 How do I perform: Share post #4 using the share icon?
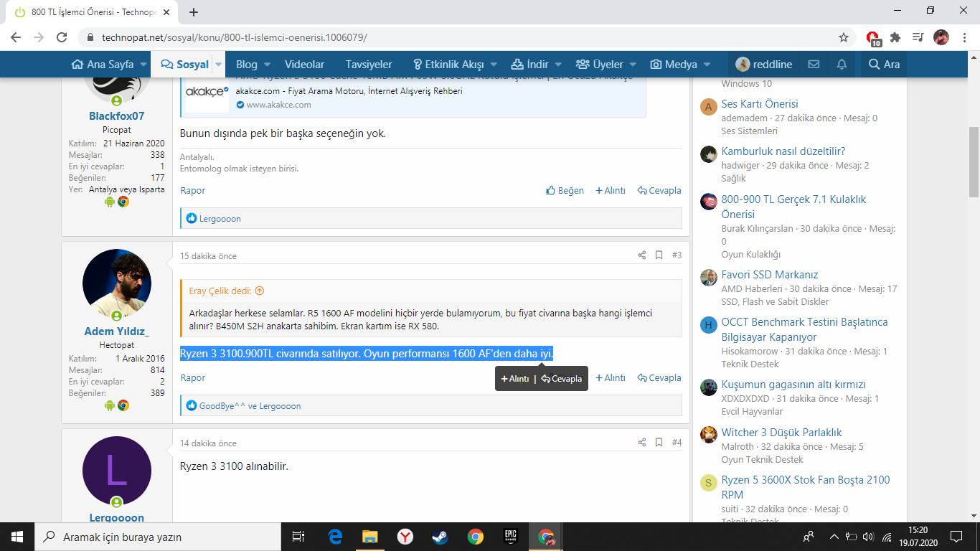[x=642, y=443]
